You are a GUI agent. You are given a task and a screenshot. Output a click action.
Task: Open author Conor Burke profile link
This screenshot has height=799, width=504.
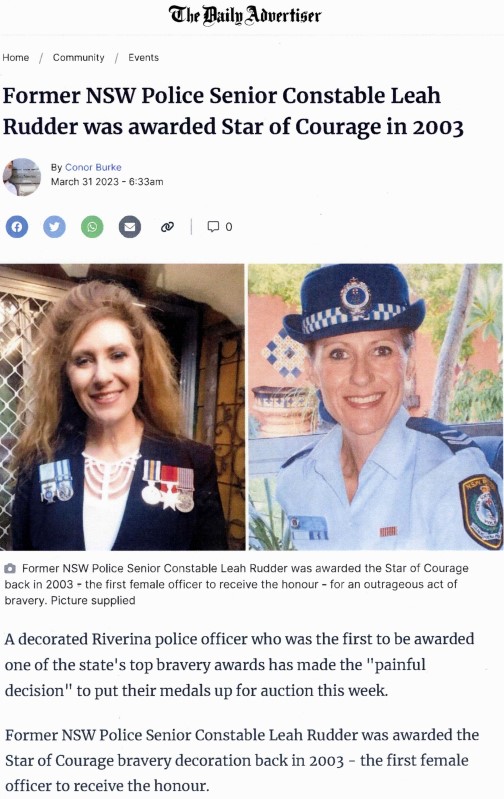tap(93, 167)
